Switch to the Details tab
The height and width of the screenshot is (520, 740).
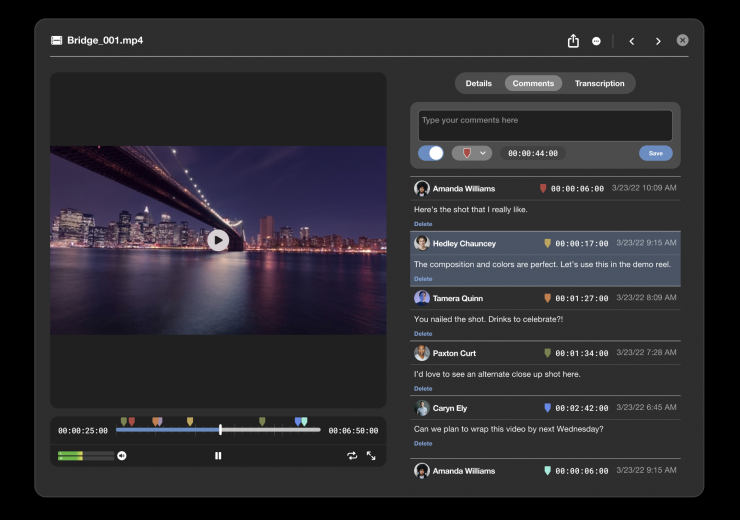pyautogui.click(x=478, y=83)
